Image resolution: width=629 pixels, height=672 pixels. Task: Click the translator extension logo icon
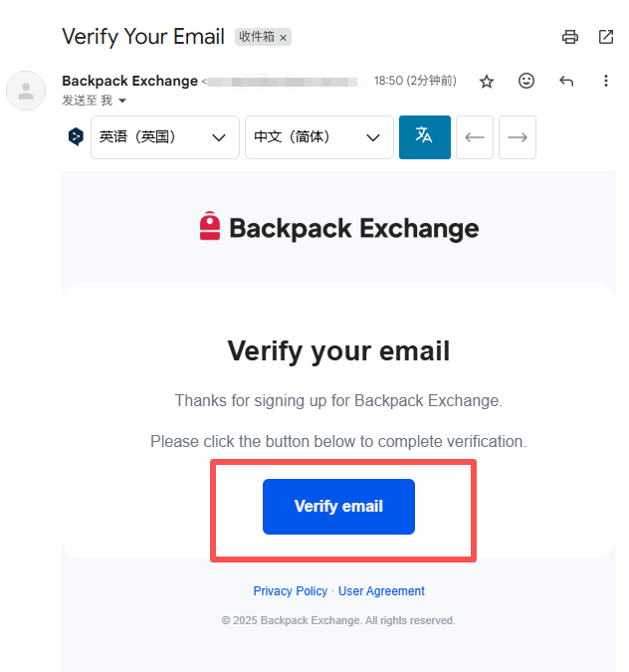tap(76, 137)
